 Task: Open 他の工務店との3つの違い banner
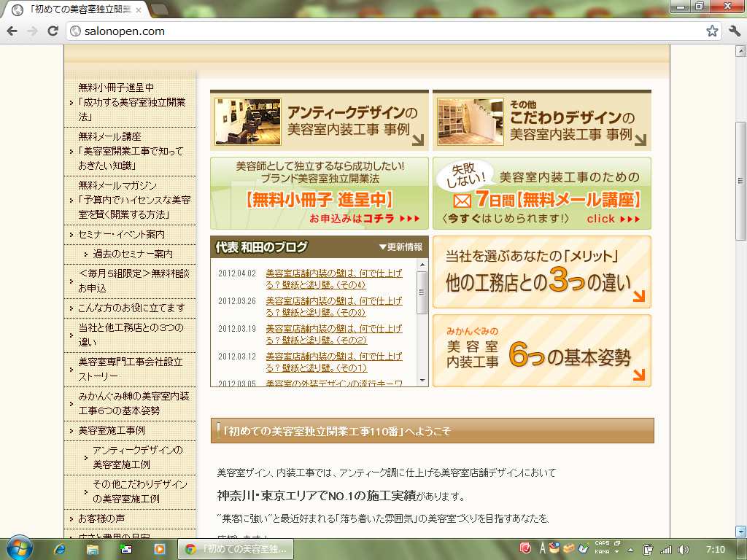tap(542, 272)
